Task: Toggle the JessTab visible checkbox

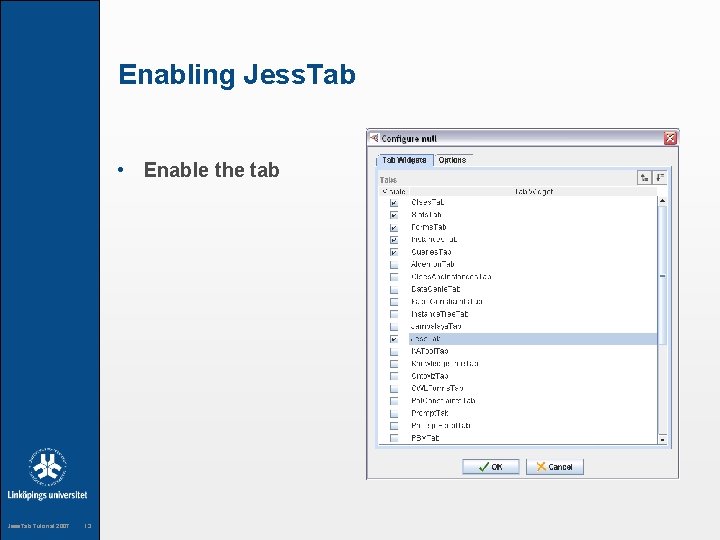Action: pyautogui.click(x=394, y=339)
